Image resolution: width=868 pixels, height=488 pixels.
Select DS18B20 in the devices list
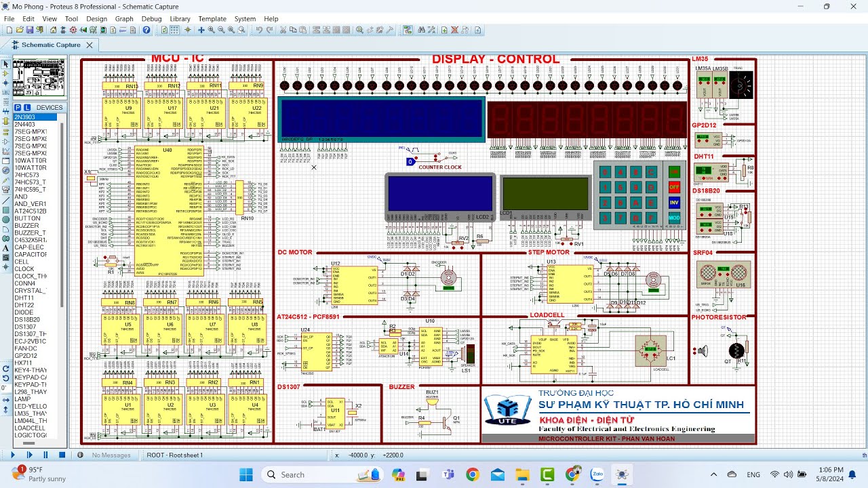pyautogui.click(x=27, y=319)
